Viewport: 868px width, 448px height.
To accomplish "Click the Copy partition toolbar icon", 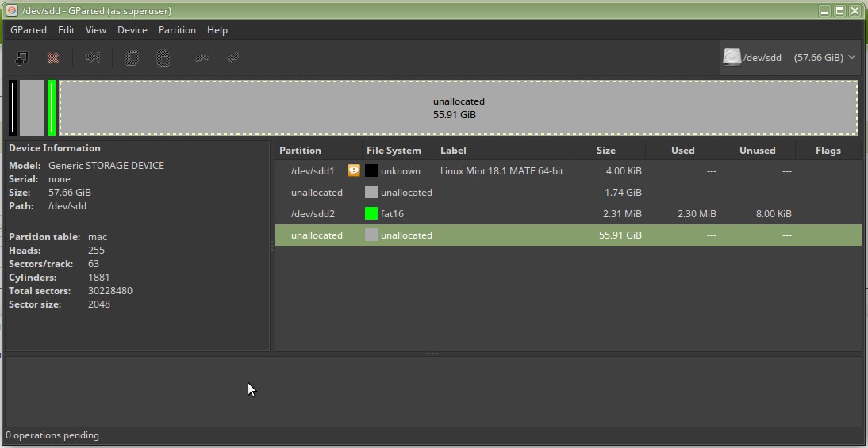I will pyautogui.click(x=133, y=58).
